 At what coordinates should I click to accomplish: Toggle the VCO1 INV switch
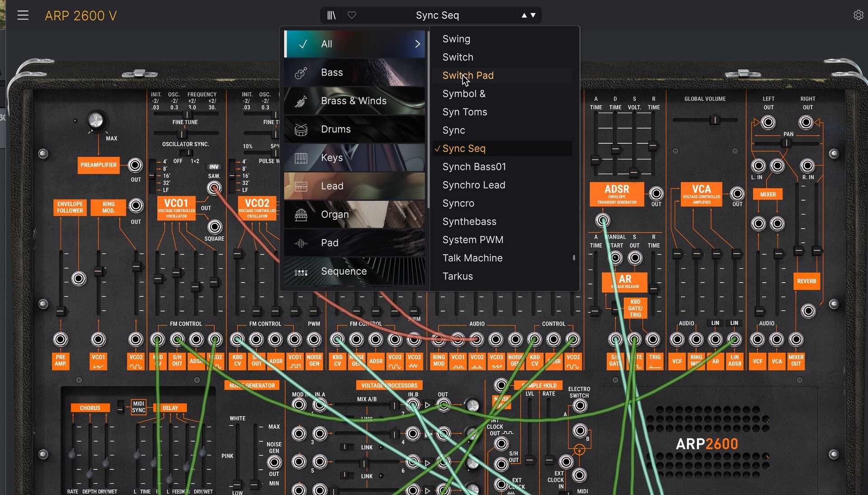[214, 167]
